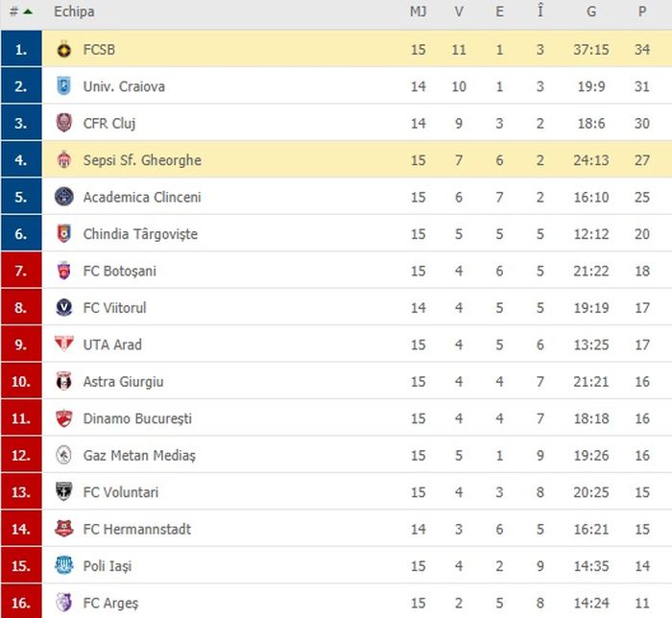Sort table by the G goals header
This screenshot has width=672, height=618.
[x=591, y=12]
